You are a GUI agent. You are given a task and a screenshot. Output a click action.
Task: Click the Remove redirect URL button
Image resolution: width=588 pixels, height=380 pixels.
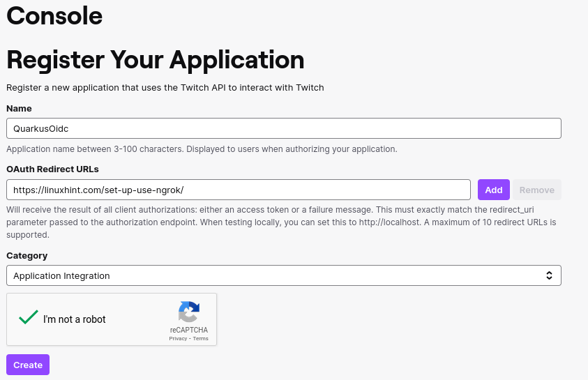click(536, 190)
